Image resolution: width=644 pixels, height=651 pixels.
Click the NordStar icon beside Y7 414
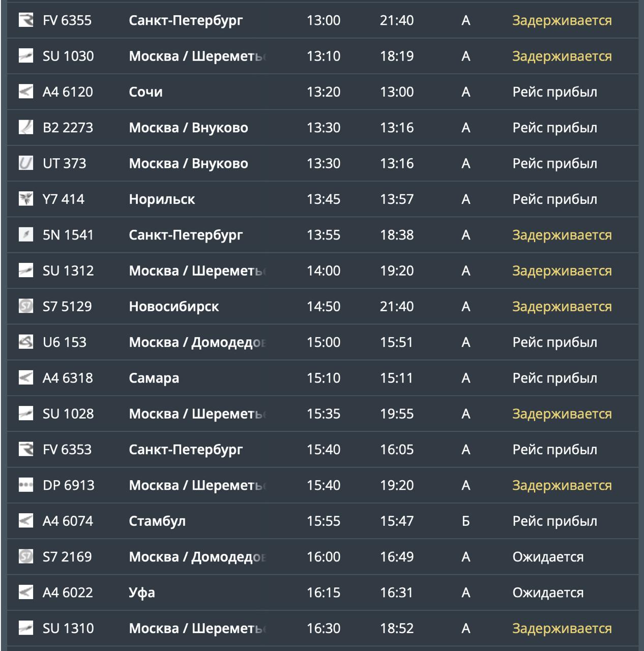click(25, 199)
